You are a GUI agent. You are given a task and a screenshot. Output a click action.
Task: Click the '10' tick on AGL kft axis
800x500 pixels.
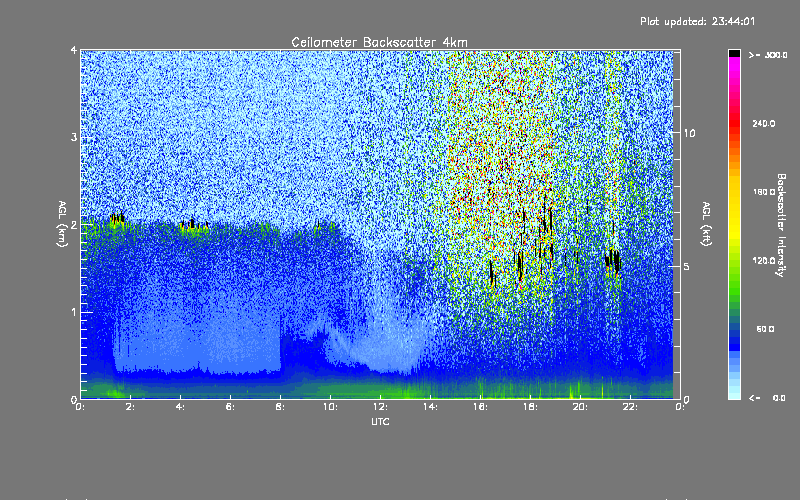pyautogui.click(x=689, y=133)
